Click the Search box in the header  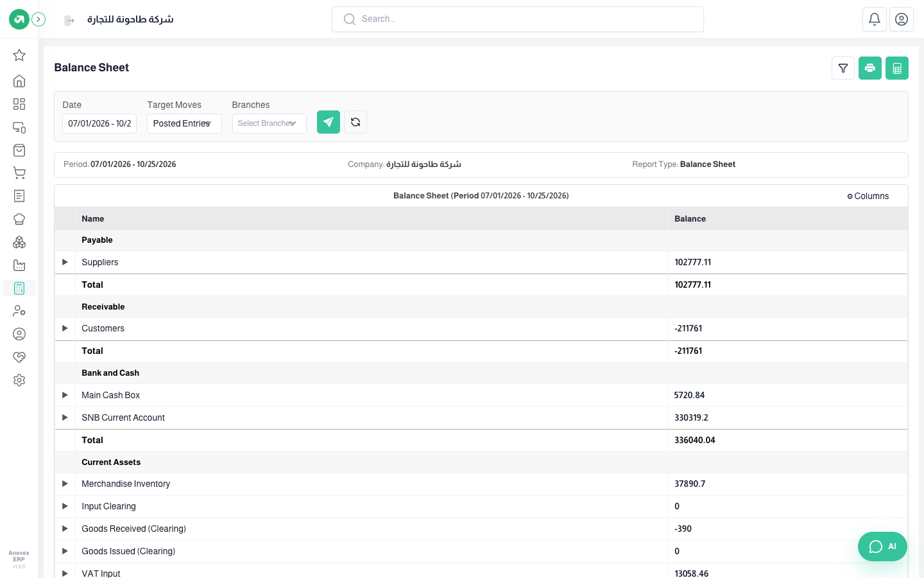[x=518, y=19]
